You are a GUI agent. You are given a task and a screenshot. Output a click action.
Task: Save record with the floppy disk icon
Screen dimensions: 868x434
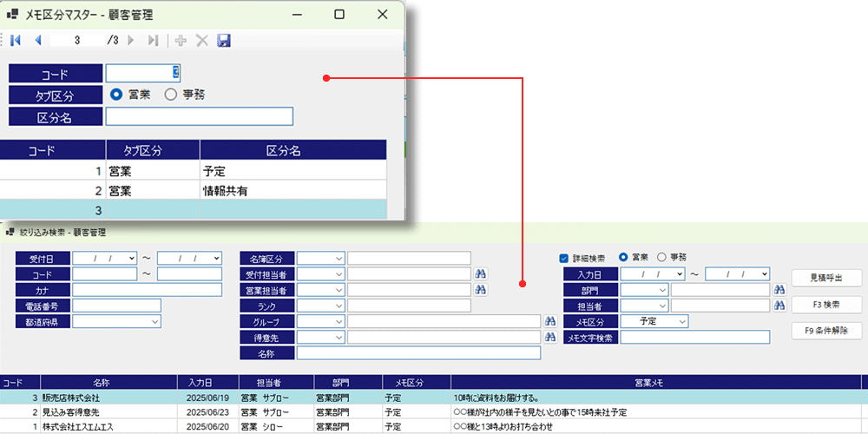224,40
